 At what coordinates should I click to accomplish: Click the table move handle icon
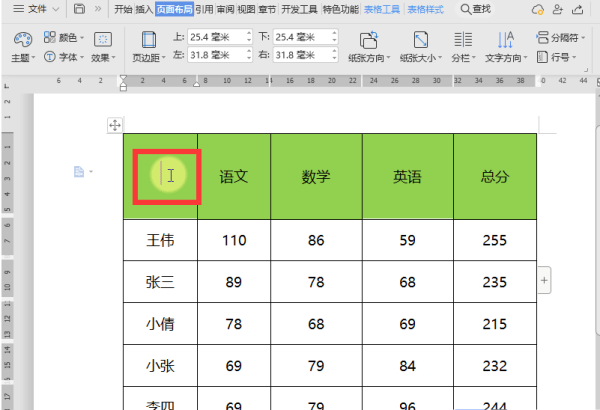[x=115, y=125]
